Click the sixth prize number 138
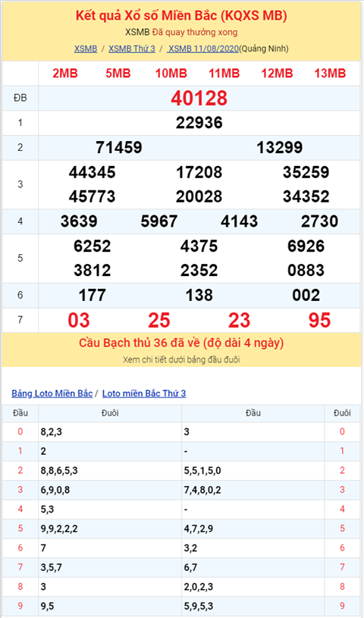Image resolution: width=364 pixels, height=618 pixels. [199, 295]
